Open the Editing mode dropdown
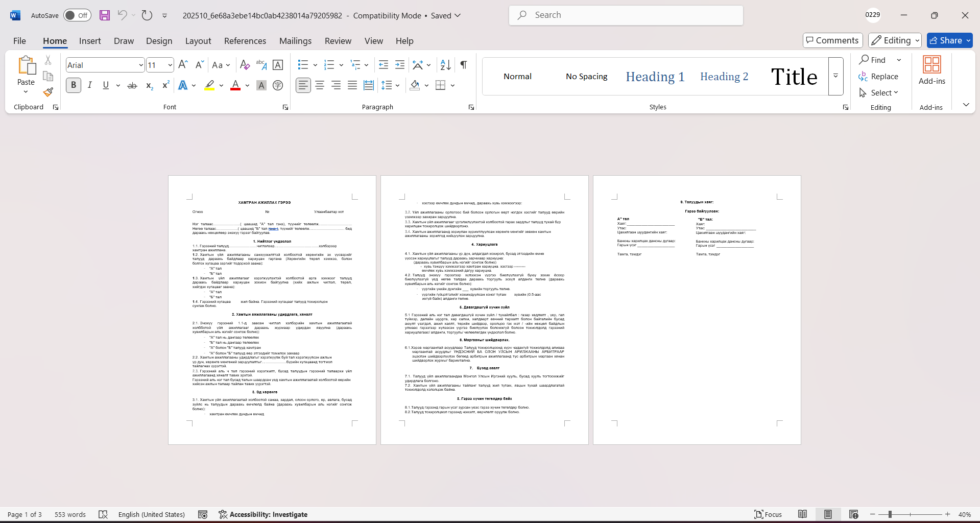Image resolution: width=980 pixels, height=523 pixels. click(x=895, y=40)
